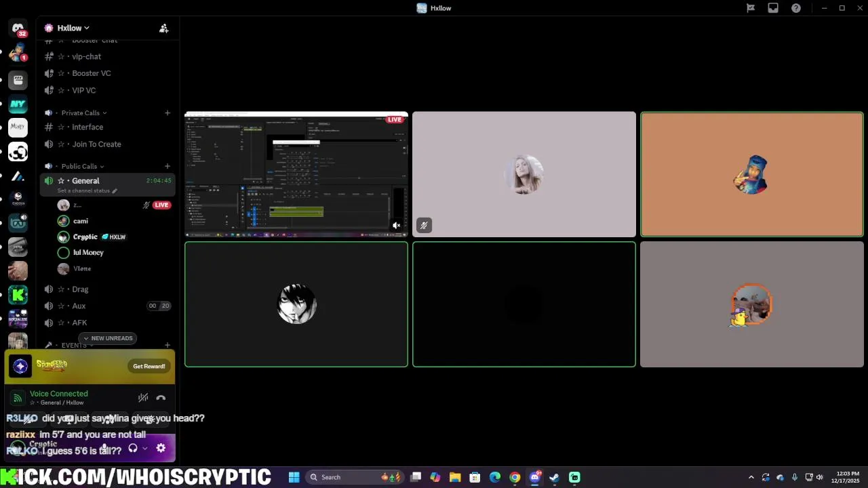Open the Money server icon
The height and width of the screenshot is (488, 868).
18,127
